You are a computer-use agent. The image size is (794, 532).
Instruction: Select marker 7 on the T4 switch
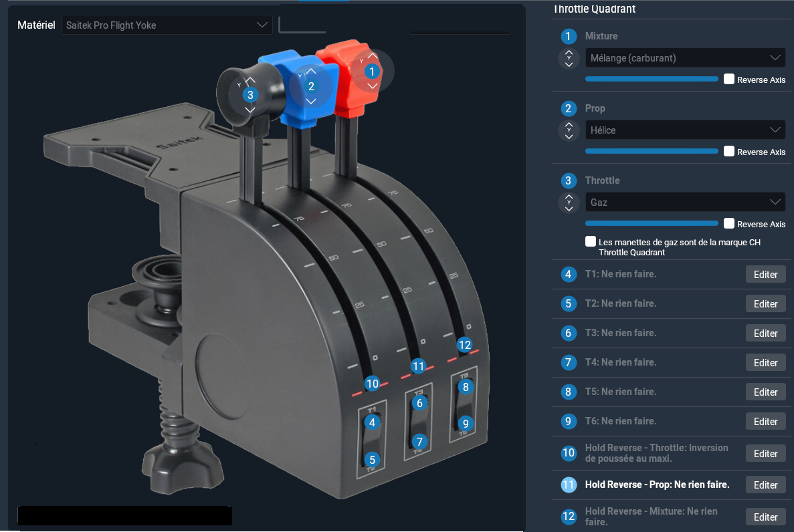419,441
